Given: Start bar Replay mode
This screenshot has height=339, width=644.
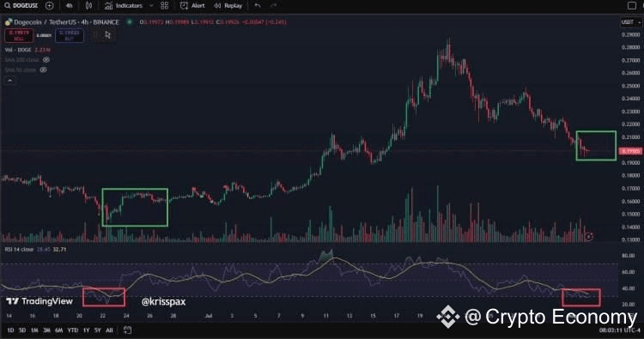Looking at the screenshot, I should click(x=228, y=6).
